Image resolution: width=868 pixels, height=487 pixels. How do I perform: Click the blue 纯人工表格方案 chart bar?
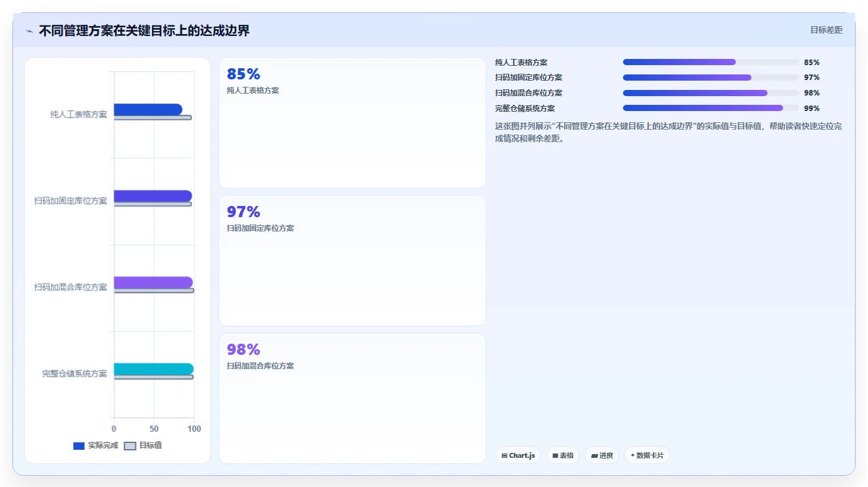pyautogui.click(x=148, y=110)
